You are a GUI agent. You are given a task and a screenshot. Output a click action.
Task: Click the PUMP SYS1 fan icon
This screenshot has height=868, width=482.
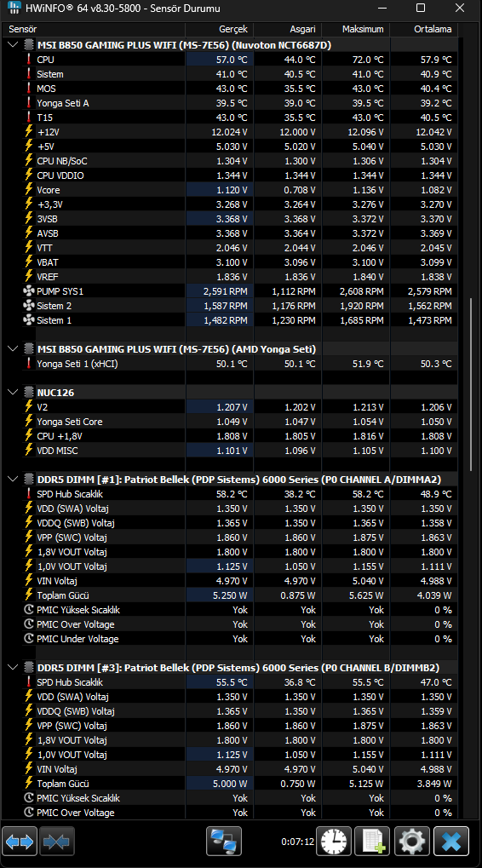(29, 290)
